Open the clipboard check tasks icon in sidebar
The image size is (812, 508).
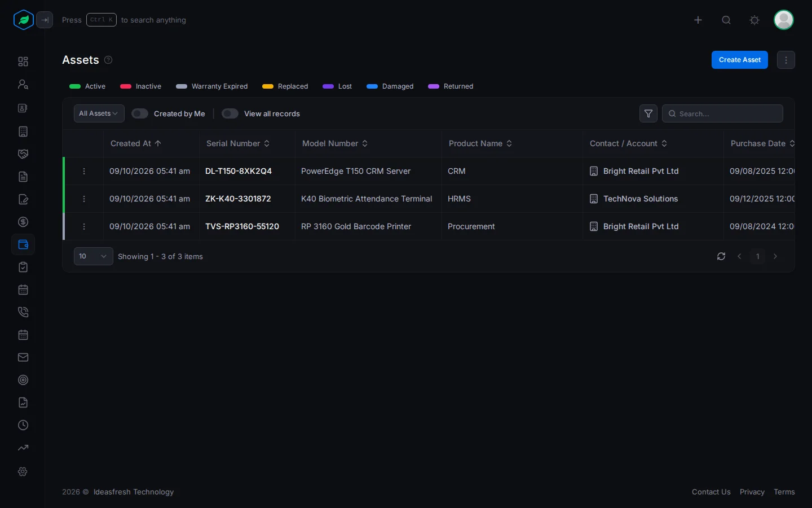click(x=23, y=267)
